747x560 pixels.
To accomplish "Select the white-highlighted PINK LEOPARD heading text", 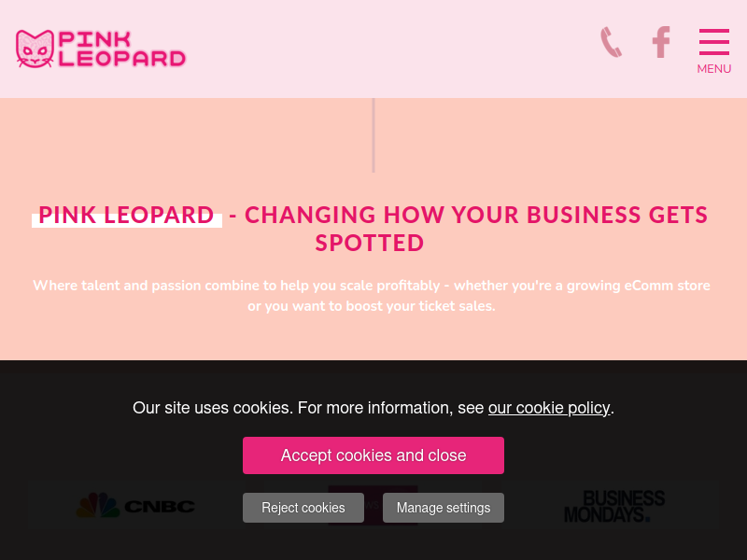I will coord(127,216).
